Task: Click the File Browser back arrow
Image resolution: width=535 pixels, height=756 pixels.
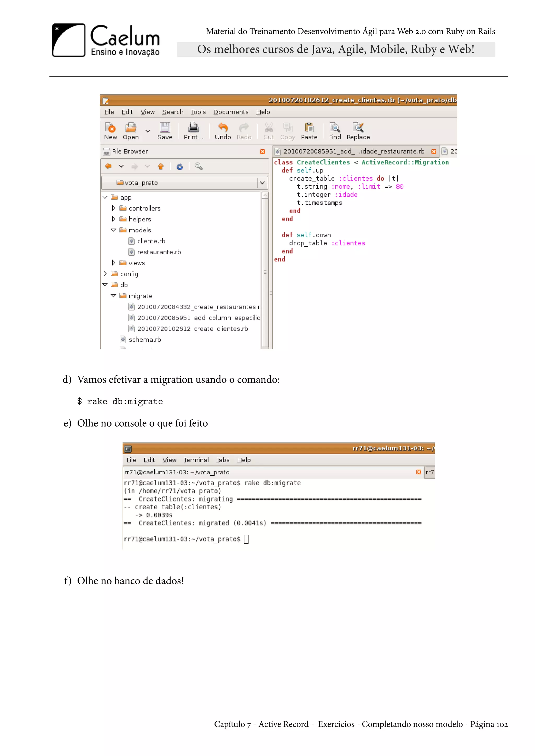Action: coord(108,166)
